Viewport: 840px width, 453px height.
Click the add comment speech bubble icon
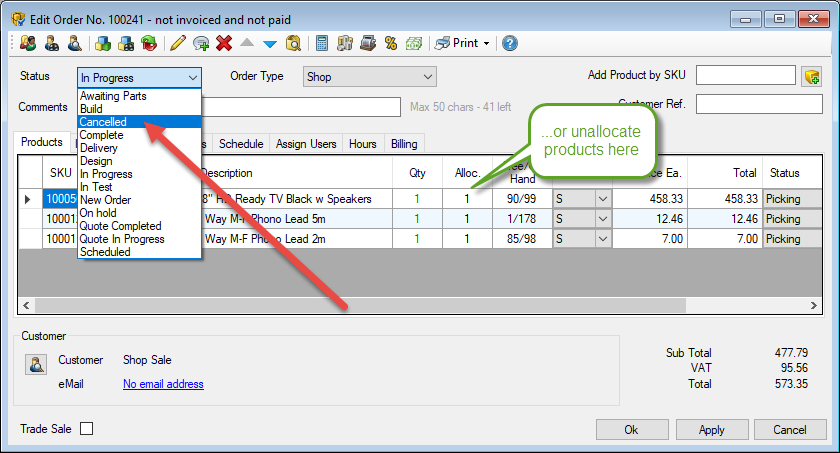point(201,43)
